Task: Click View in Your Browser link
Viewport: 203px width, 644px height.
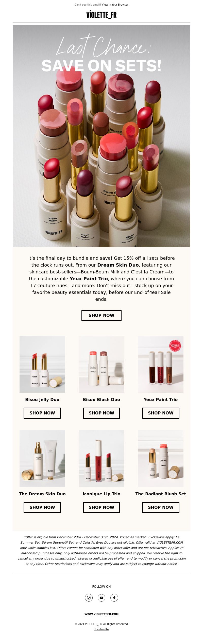Action: (x=115, y=5)
